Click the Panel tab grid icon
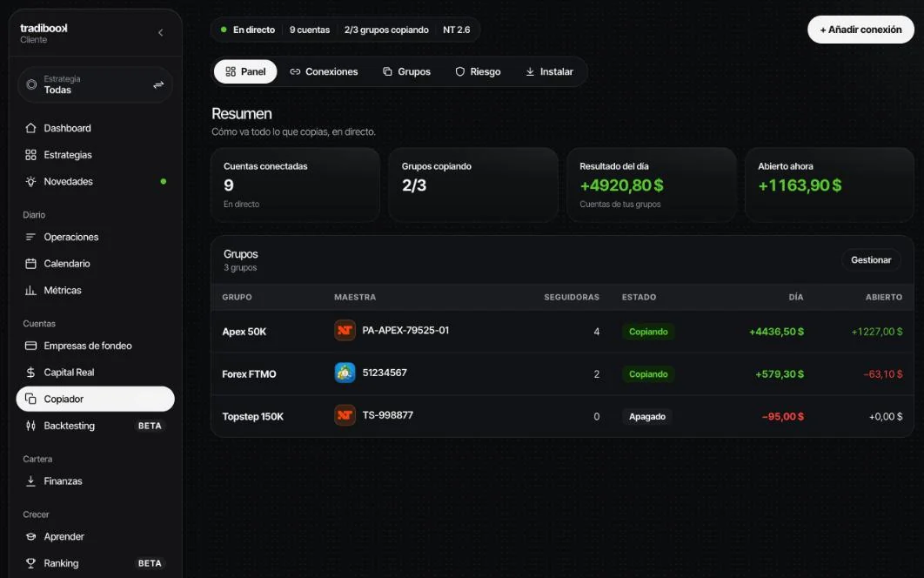The height and width of the screenshot is (578, 924). pyautogui.click(x=231, y=71)
